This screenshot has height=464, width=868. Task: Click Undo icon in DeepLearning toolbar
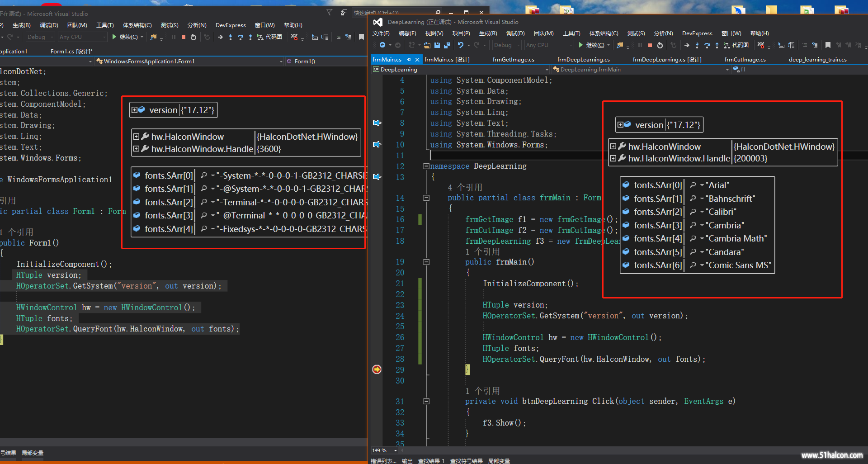(x=461, y=45)
